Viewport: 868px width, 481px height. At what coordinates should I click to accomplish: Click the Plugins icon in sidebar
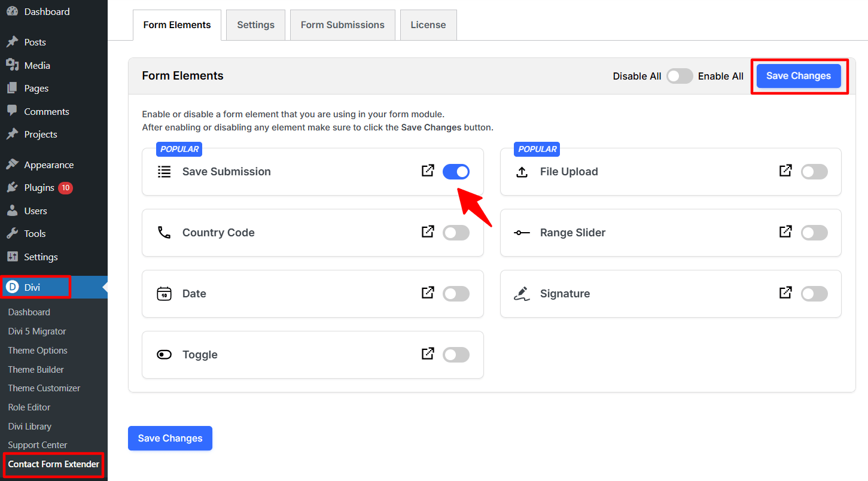(x=12, y=188)
